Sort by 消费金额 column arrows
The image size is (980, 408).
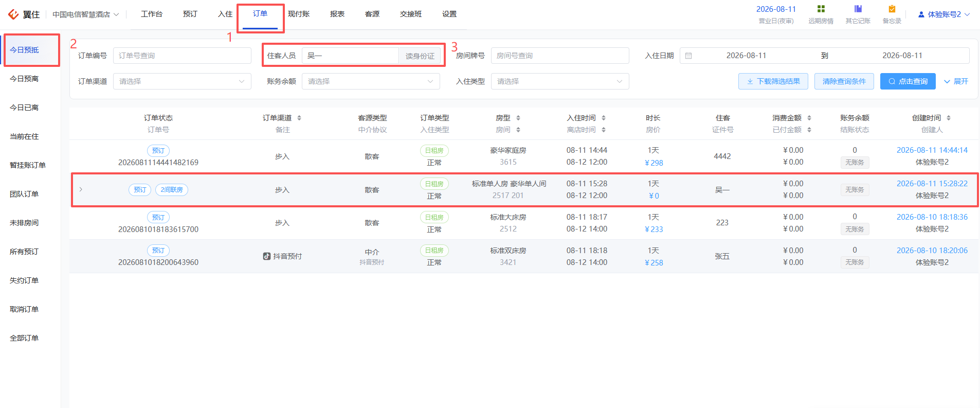point(809,118)
